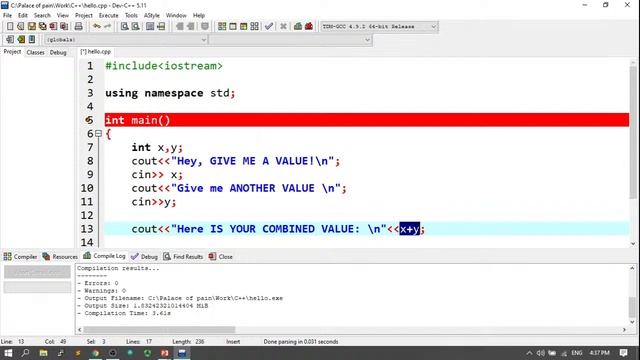640x360 pixels.
Task: Collapse the code fold at line 6
Action: point(98,133)
